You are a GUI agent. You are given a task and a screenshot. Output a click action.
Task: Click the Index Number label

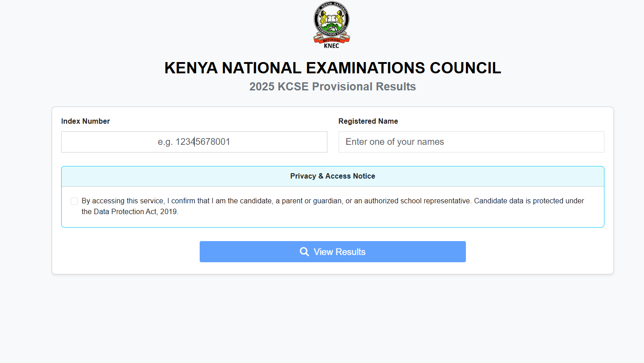(x=85, y=121)
